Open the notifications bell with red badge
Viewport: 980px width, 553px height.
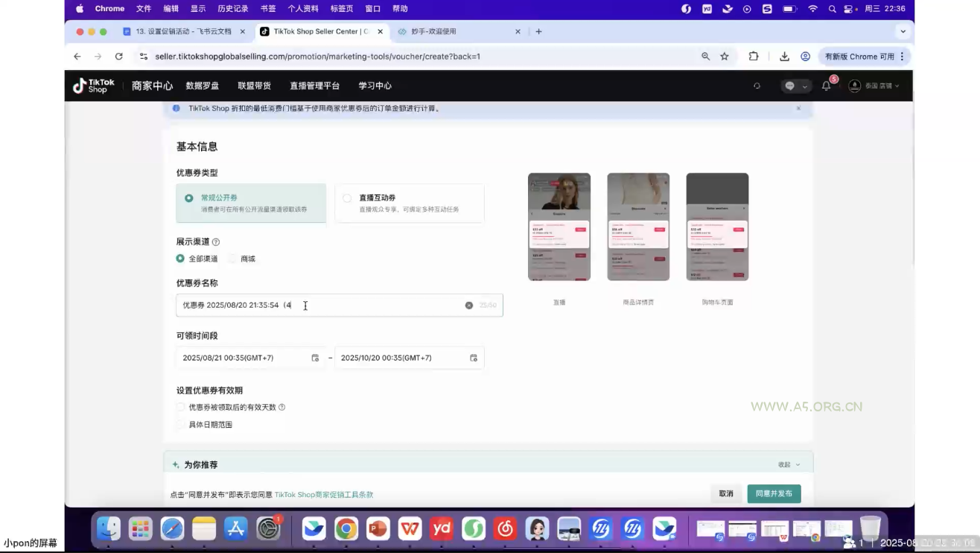point(825,86)
